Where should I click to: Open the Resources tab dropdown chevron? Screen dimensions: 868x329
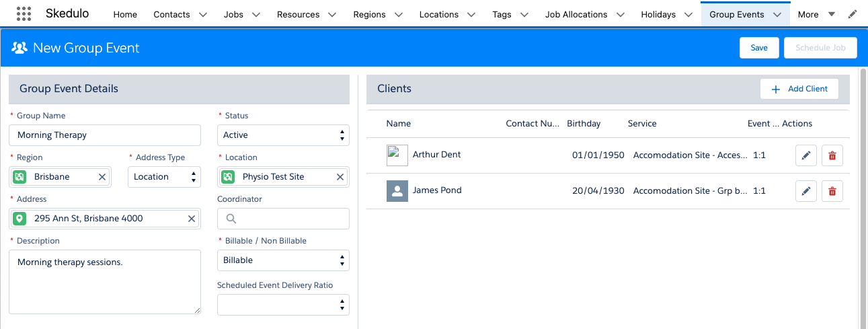(331, 14)
